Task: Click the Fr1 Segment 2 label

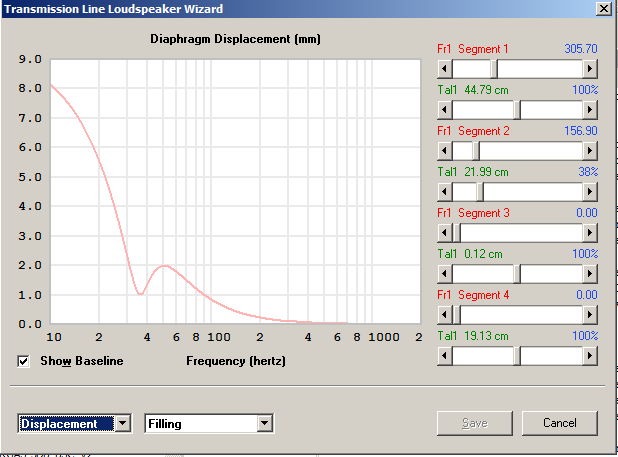Action: pyautogui.click(x=473, y=131)
